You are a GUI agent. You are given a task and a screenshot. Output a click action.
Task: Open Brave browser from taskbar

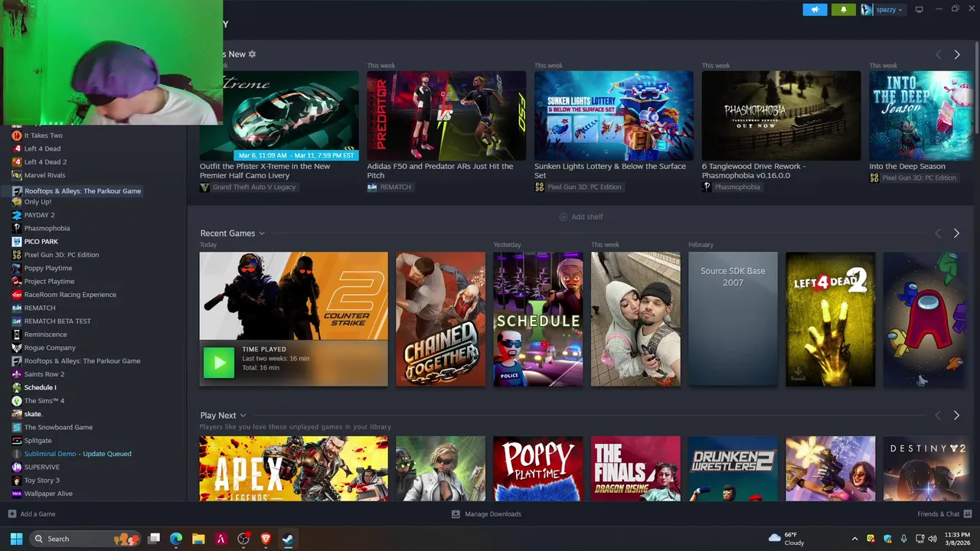266,539
